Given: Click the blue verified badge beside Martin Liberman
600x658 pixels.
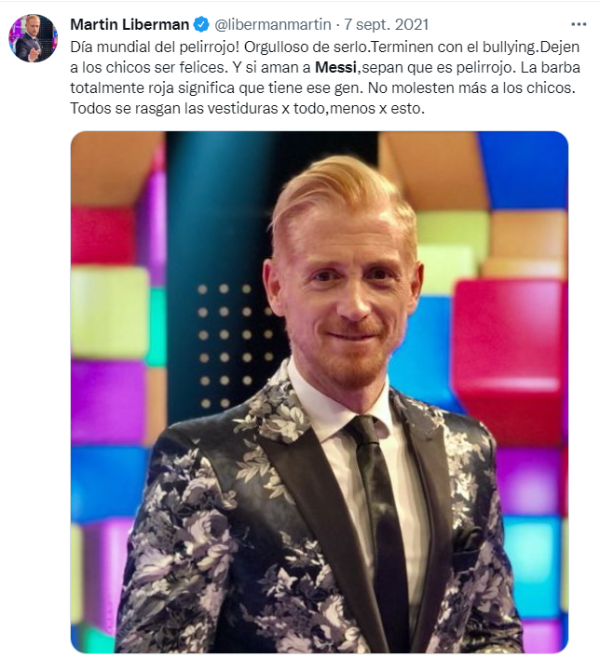Looking at the screenshot, I should pos(201,24).
